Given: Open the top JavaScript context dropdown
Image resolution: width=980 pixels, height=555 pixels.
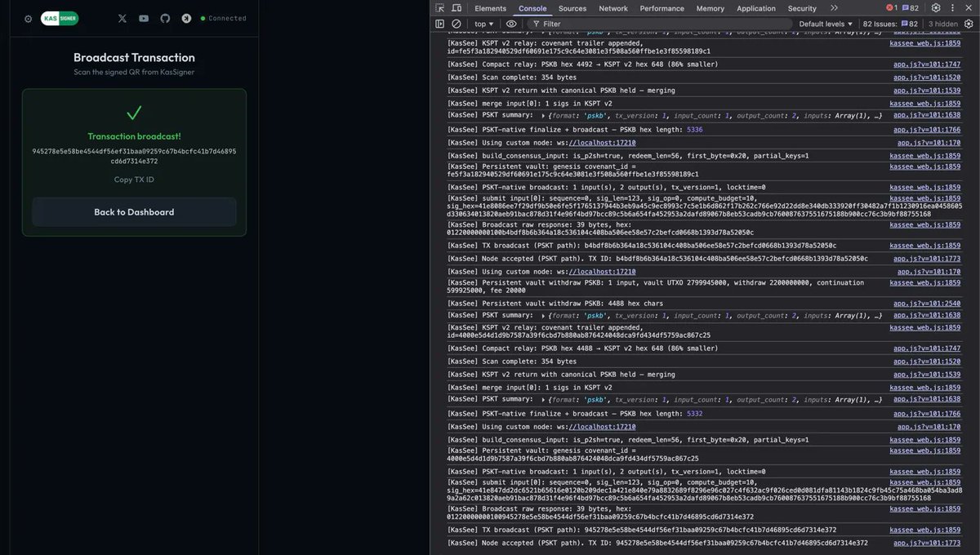Looking at the screenshot, I should click(485, 24).
